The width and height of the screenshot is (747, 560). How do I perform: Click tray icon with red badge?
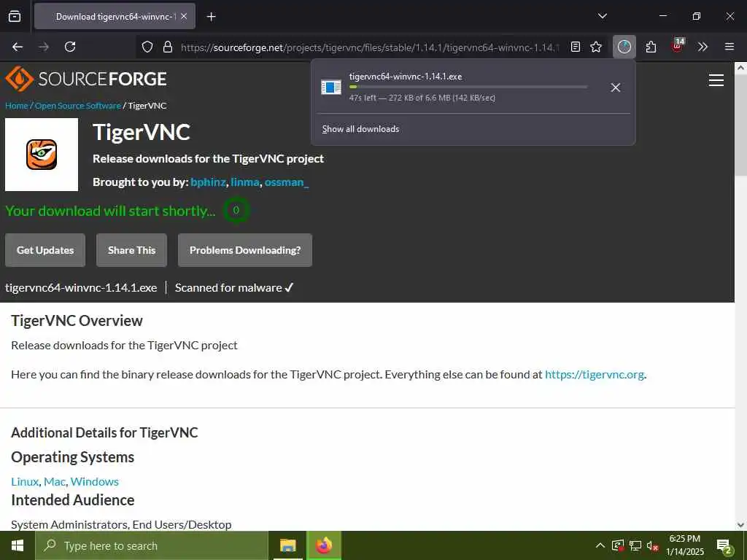[x=618, y=545]
